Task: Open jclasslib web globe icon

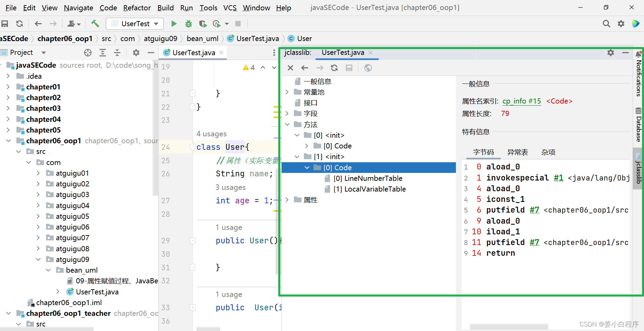Action: coord(368,68)
